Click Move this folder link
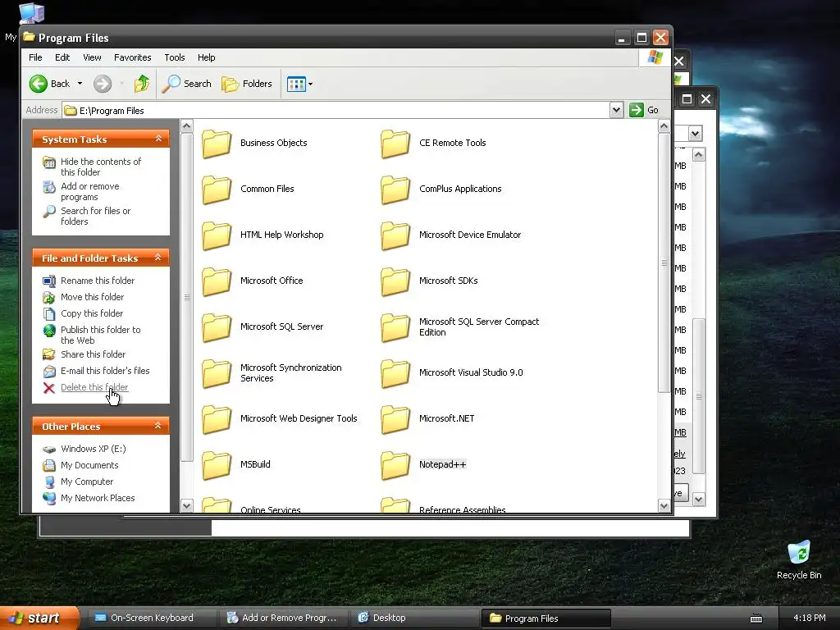This screenshot has width=840, height=630. tap(92, 297)
